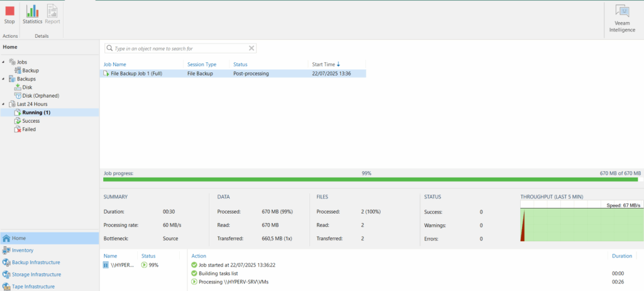
Task: Click the Bottleneck value Source
Action: click(x=170, y=238)
